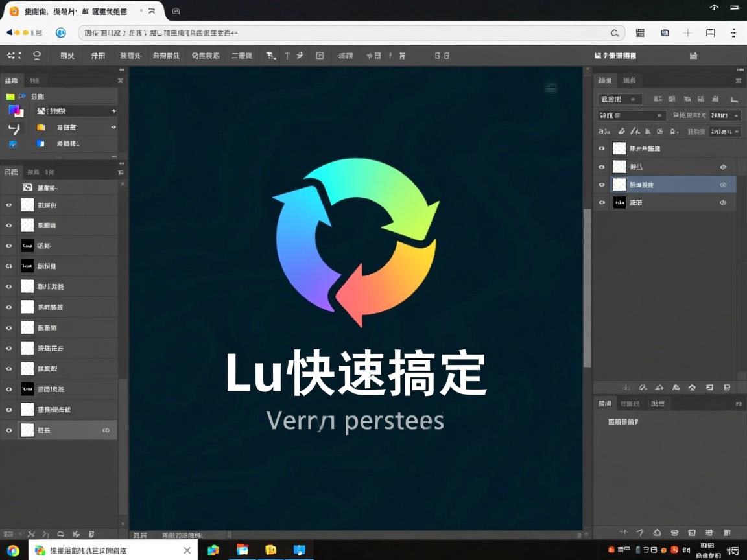Screen dimensions: 747x560
Task: Click the green gradient color swatch
Action: pos(11,97)
